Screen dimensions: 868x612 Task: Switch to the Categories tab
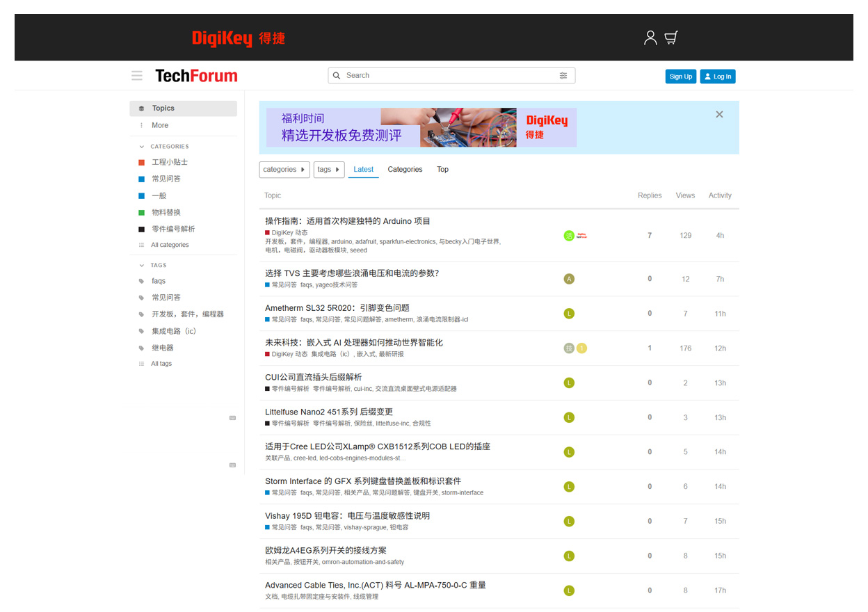405,170
